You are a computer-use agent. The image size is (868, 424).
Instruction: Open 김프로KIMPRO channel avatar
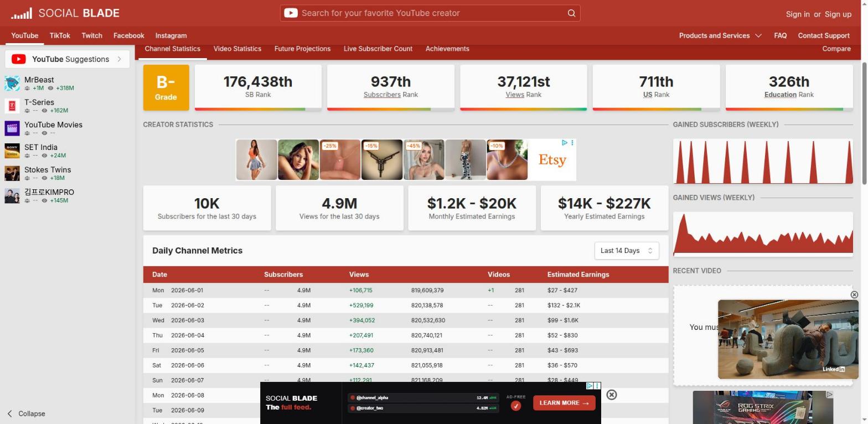[12, 195]
